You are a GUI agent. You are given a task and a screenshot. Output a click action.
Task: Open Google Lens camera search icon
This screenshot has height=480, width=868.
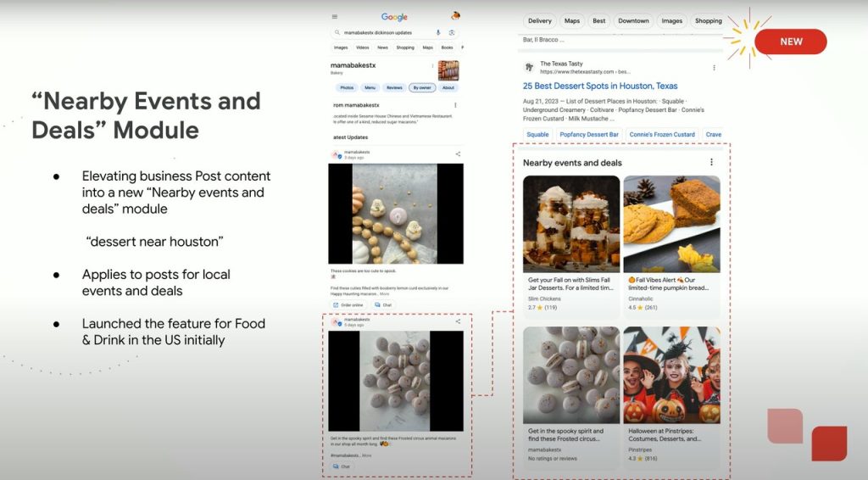(x=452, y=33)
